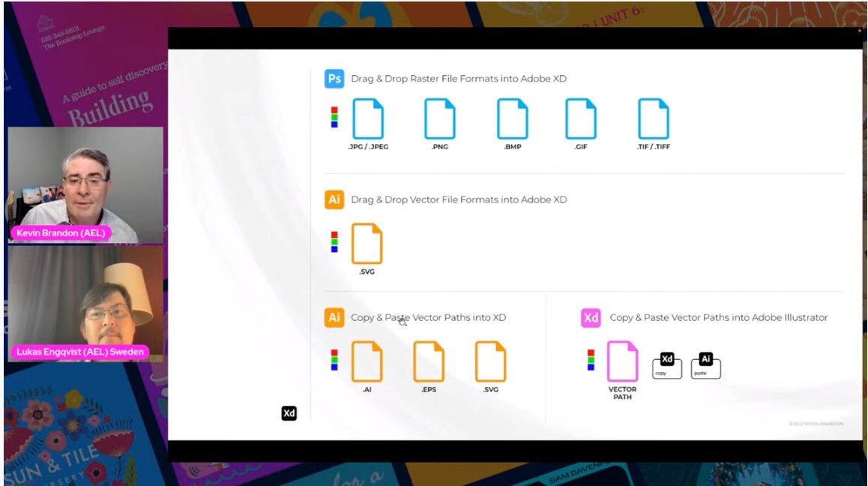Viewport: 868px width, 486px height.
Task: Click the Kevin Brandon (AEL) name tag
Action: [61, 232]
